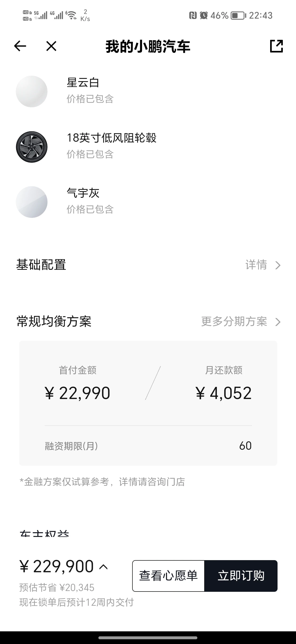Close the page with X icon
This screenshot has width=296, height=644.
(x=51, y=46)
